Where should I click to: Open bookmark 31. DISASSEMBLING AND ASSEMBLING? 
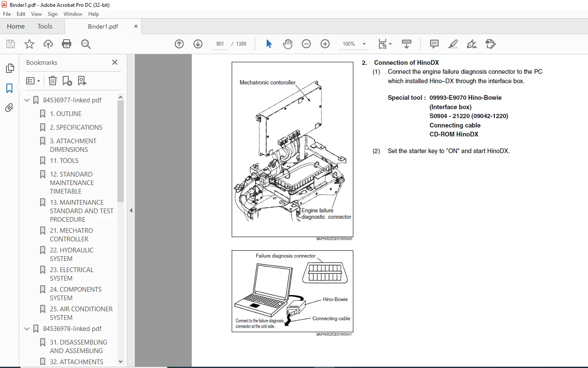[x=79, y=347]
